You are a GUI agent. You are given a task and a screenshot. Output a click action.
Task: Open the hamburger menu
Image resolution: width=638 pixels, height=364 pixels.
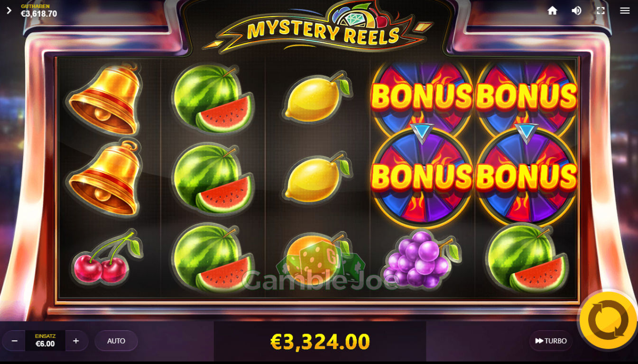tap(625, 10)
